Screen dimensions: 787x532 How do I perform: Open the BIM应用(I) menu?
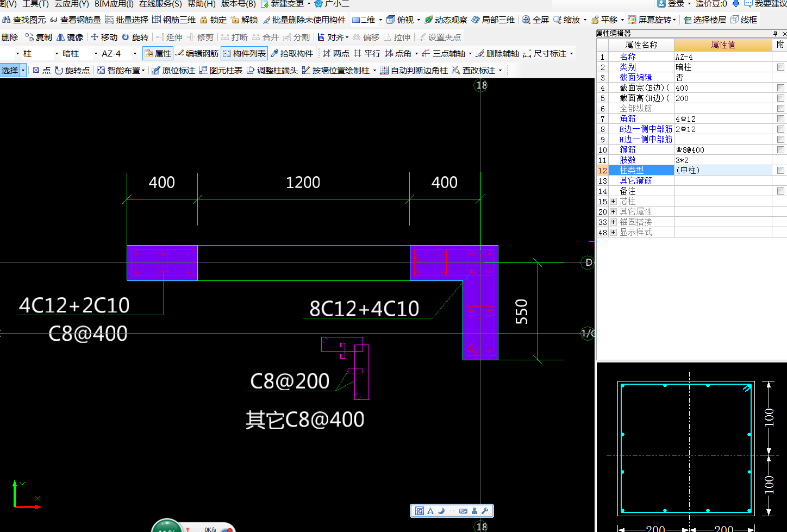[114, 4]
